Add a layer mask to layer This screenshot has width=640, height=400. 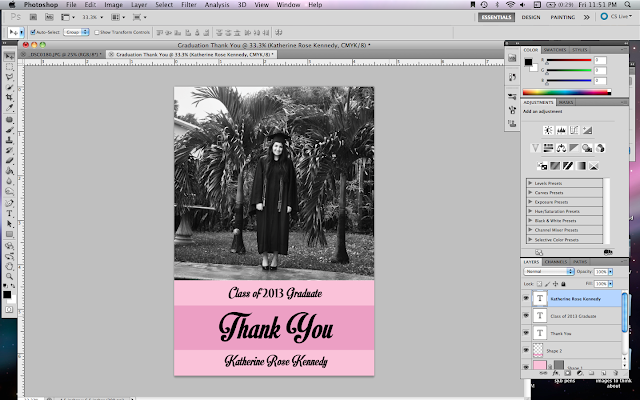pos(567,373)
